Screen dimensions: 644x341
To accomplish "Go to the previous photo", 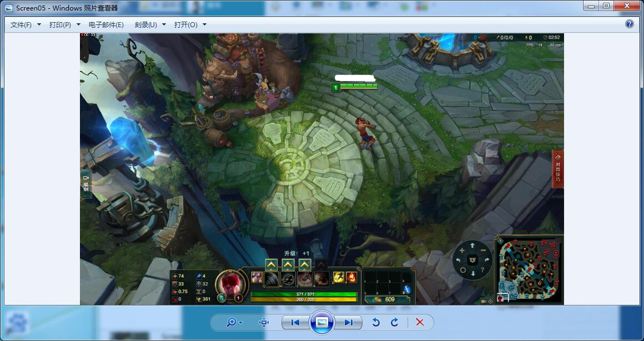I will pyautogui.click(x=295, y=323).
